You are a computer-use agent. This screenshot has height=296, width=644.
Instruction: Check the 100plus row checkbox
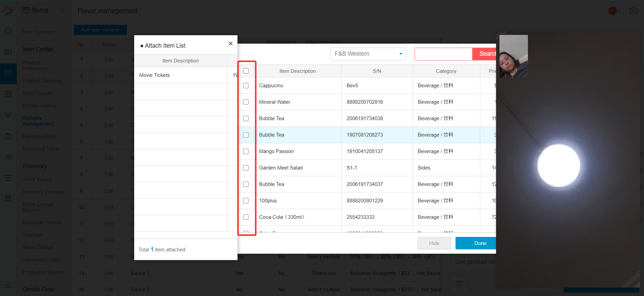point(246,201)
